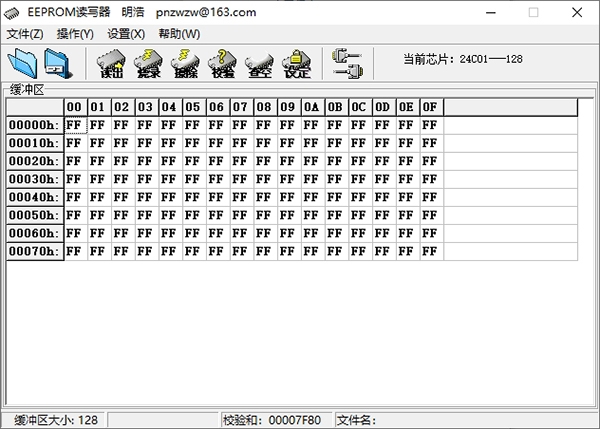Image resolution: width=600 pixels, height=429 pixels.
Task: Select FF cell at row 00050h column 08
Action: tap(265, 215)
